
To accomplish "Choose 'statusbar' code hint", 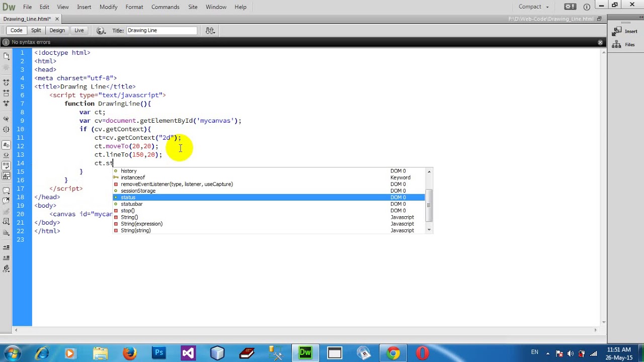I will (x=269, y=204).
